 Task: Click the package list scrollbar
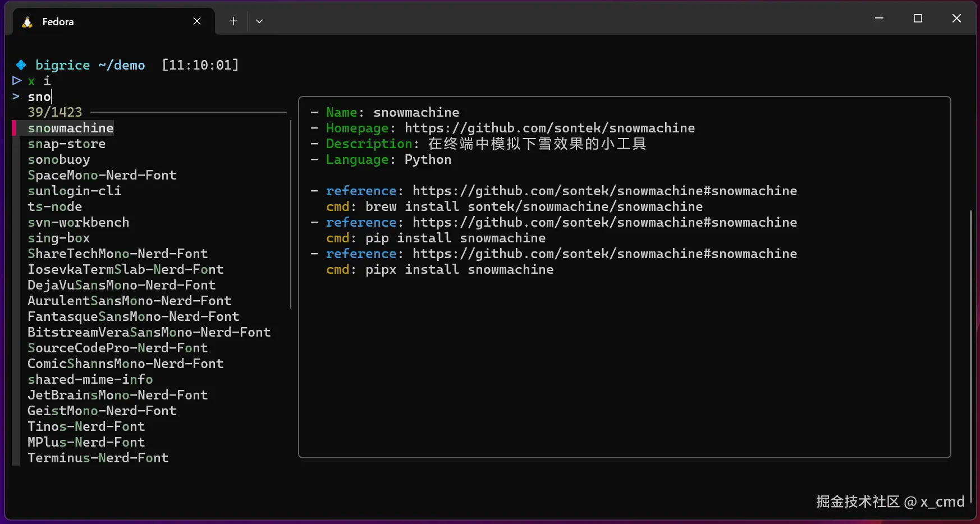tap(291, 214)
